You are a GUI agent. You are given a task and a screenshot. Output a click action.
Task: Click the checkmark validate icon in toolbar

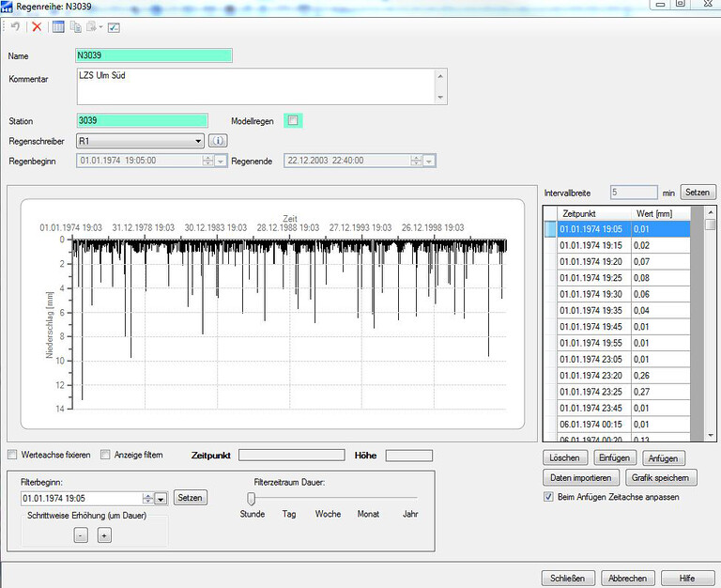pos(114,27)
